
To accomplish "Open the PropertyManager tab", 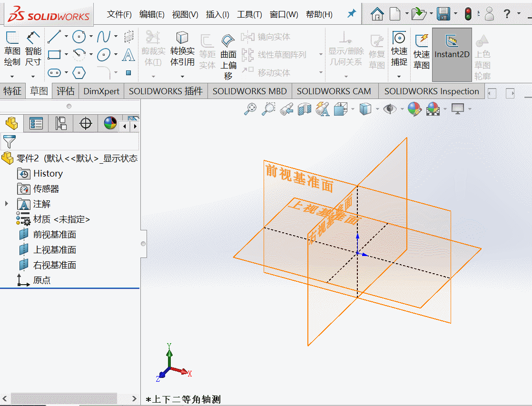I will [x=36, y=123].
